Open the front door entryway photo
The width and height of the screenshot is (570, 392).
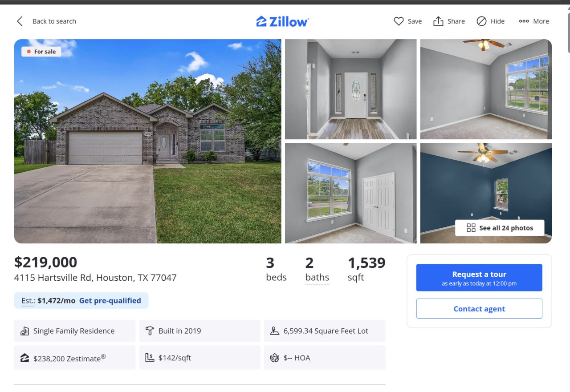tap(351, 89)
